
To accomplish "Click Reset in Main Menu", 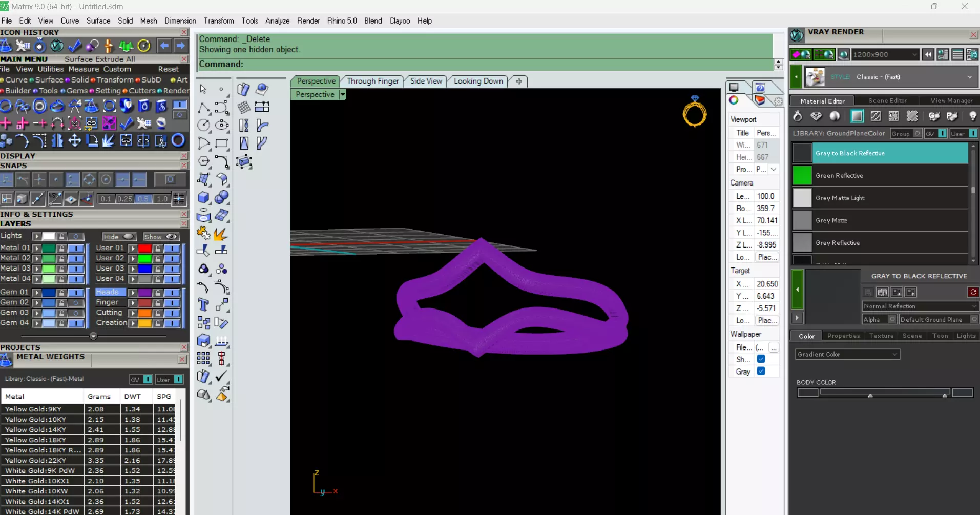I will (x=168, y=69).
